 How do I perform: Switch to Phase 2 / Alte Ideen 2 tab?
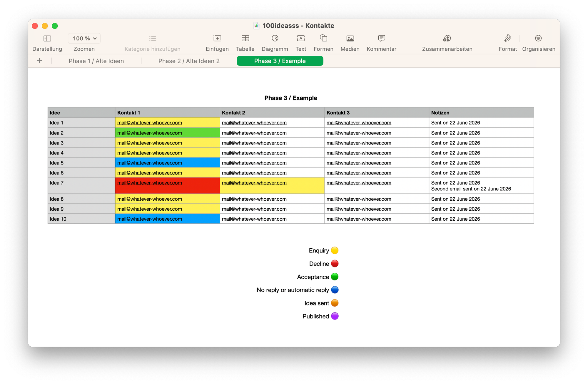[x=189, y=61]
